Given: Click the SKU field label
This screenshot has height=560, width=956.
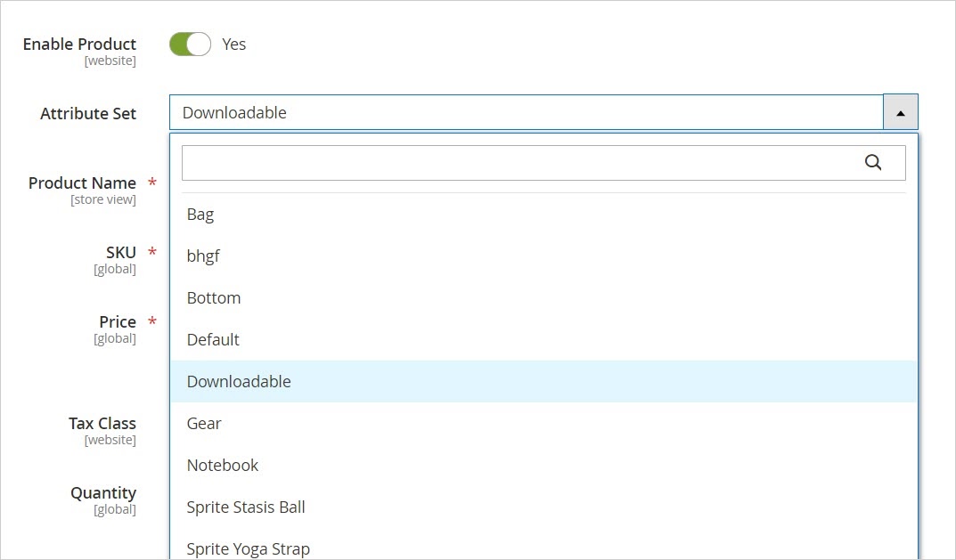Looking at the screenshot, I should pos(120,253).
